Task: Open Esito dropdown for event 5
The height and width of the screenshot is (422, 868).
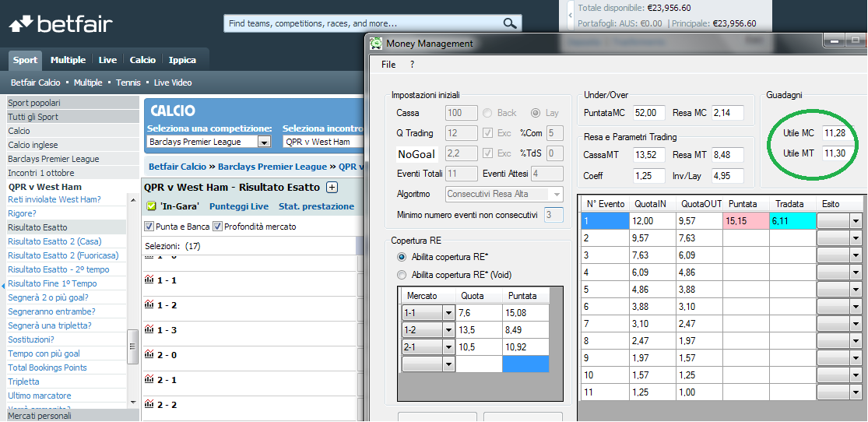Action: click(x=856, y=290)
